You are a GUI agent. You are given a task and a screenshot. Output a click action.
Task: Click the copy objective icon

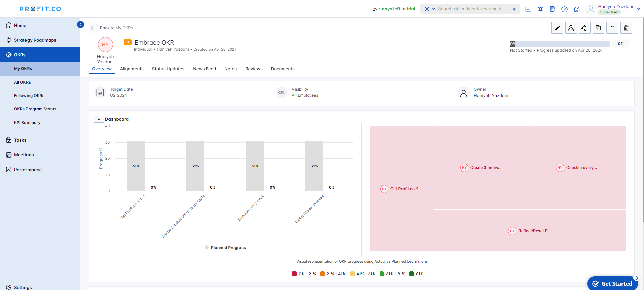(x=598, y=28)
